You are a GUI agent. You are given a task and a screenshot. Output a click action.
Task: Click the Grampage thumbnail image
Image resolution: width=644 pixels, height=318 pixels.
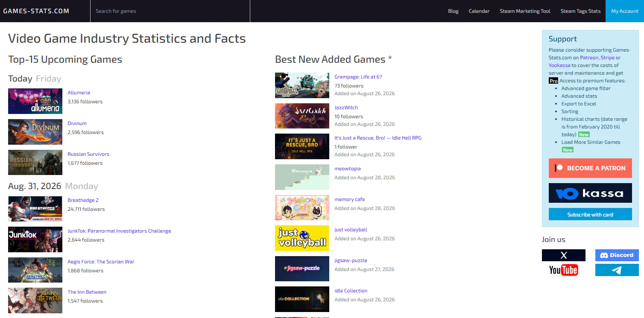point(302,85)
